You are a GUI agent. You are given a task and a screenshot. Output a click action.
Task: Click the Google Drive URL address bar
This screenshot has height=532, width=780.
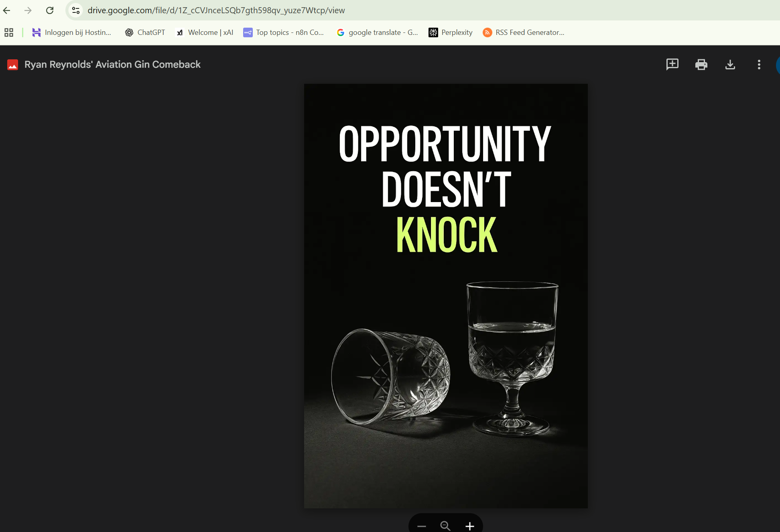[216, 10]
